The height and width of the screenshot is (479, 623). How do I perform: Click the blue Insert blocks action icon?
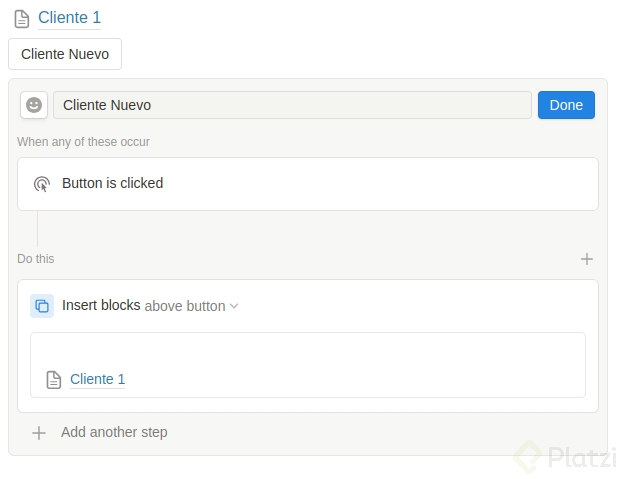click(x=42, y=306)
